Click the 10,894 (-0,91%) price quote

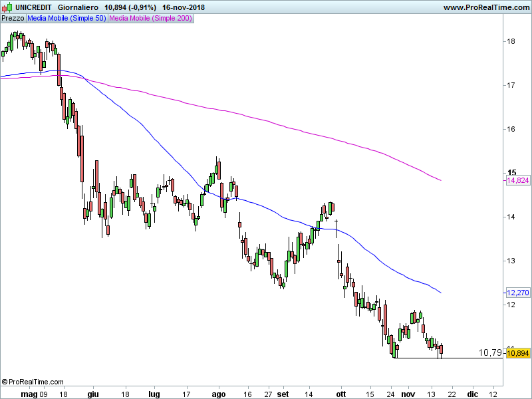130,7
